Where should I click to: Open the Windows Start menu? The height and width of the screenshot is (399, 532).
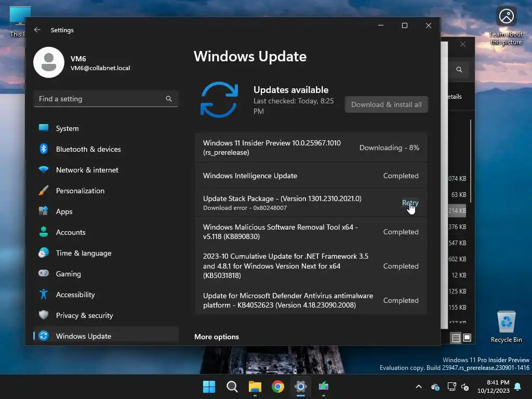click(209, 387)
